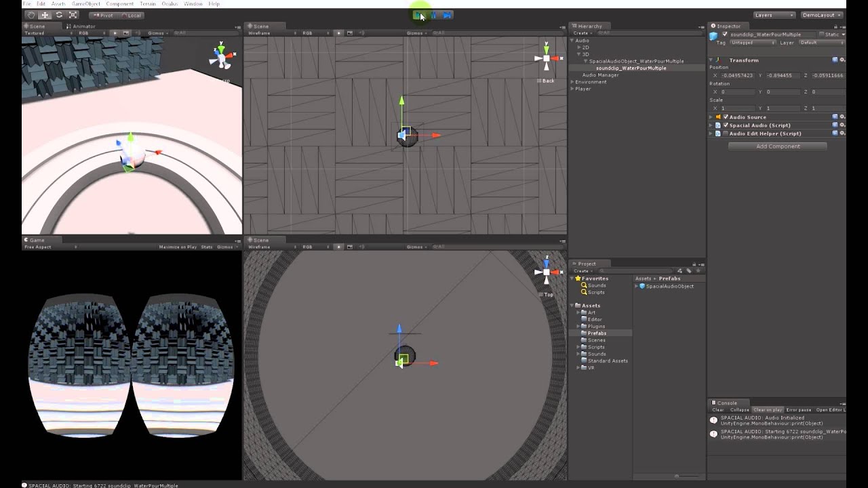Viewport: 868px width, 488px height.
Task: Toggle the Local handle rotation button
Action: (x=131, y=15)
